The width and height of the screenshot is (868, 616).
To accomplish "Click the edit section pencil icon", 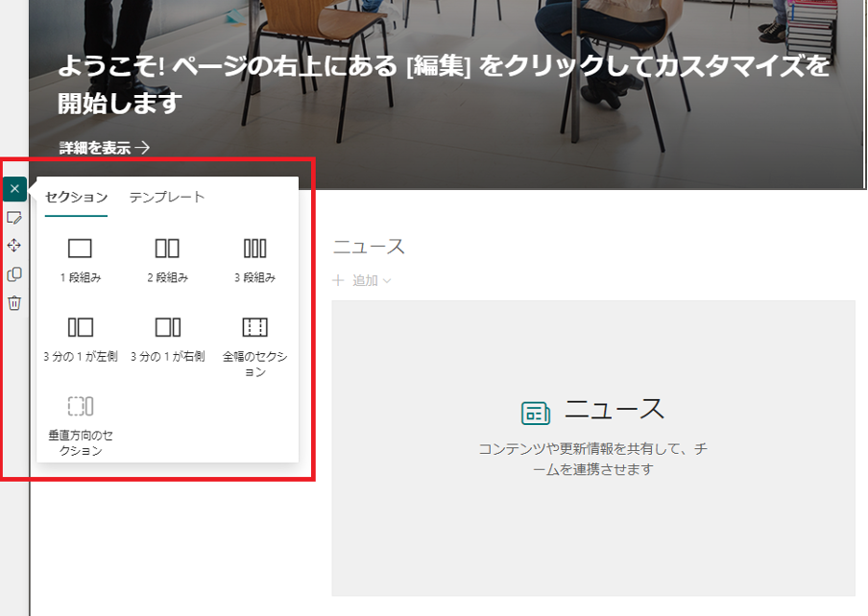I will 14,218.
